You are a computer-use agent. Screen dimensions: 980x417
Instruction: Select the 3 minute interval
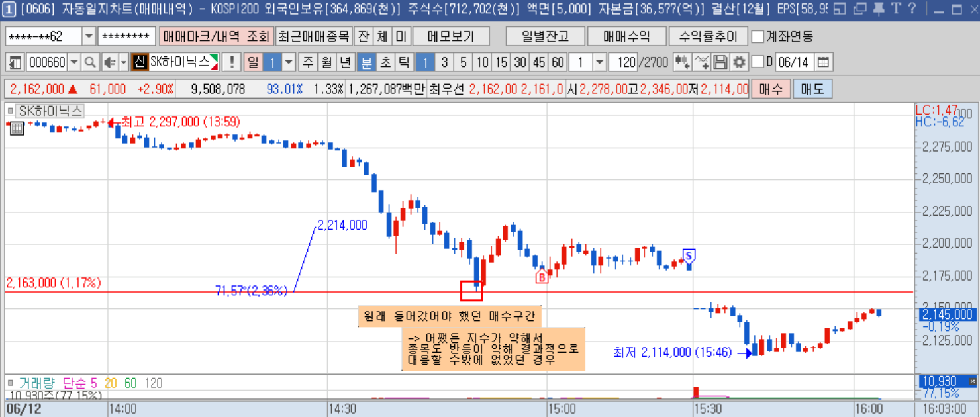(444, 63)
